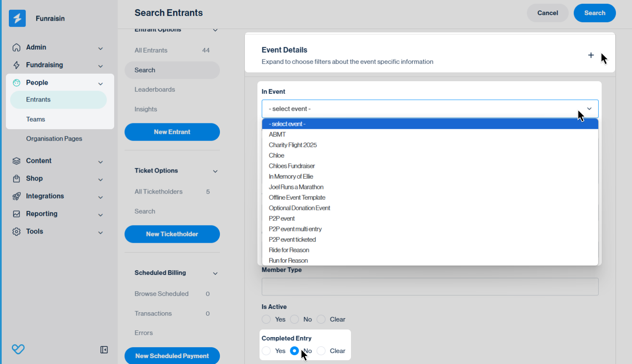Click the heart icon at bottom left
The image size is (632, 364).
point(18,349)
